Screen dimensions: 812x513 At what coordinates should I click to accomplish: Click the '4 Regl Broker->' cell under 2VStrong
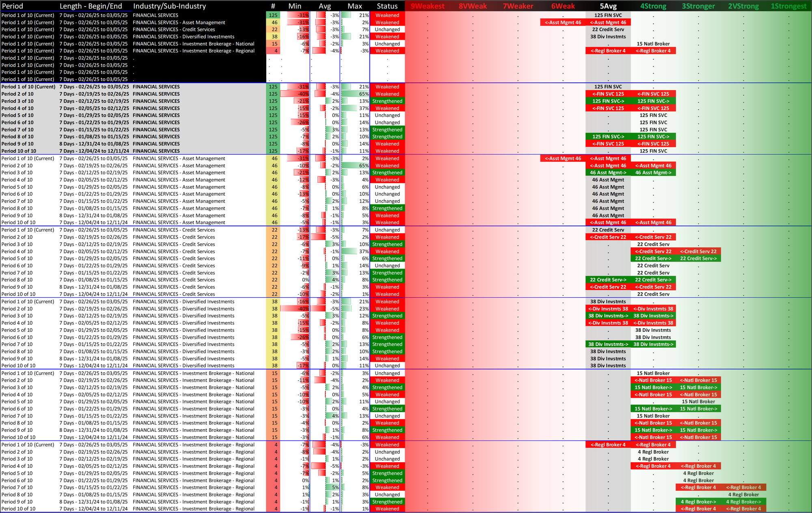(x=743, y=502)
